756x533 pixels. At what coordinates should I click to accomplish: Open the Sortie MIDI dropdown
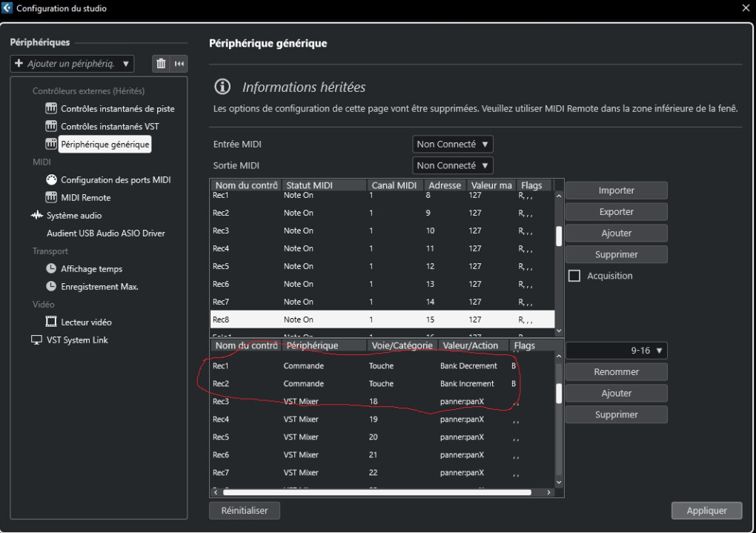[452, 165]
